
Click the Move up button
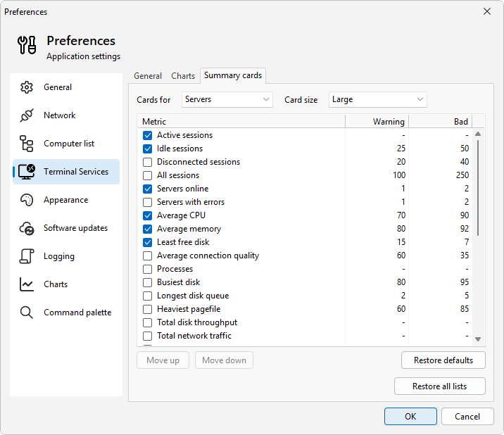coord(163,360)
